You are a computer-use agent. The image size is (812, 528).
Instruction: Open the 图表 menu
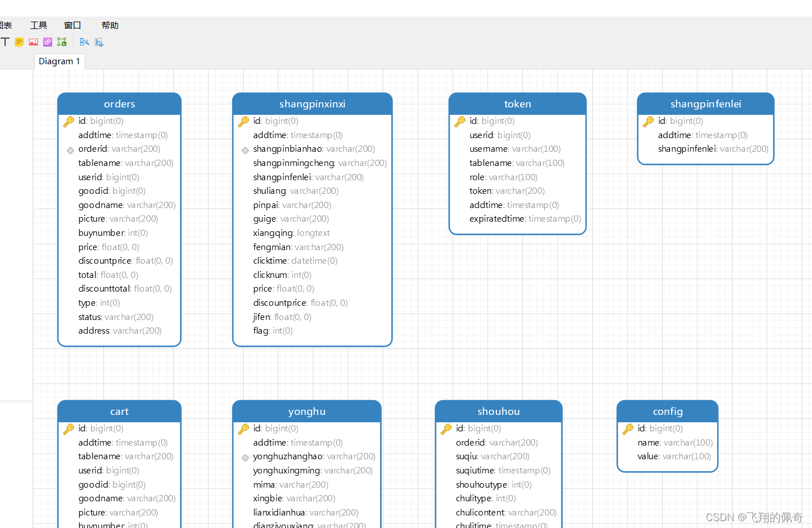[6, 25]
